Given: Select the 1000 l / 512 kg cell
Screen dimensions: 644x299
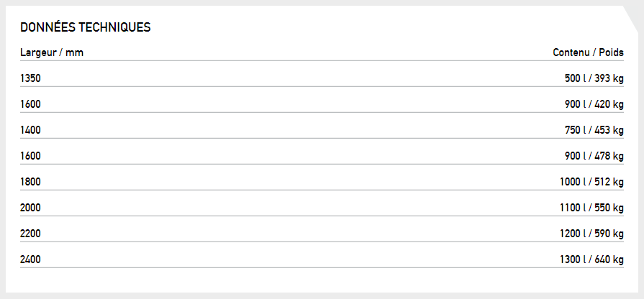Looking at the screenshot, I should tap(591, 182).
